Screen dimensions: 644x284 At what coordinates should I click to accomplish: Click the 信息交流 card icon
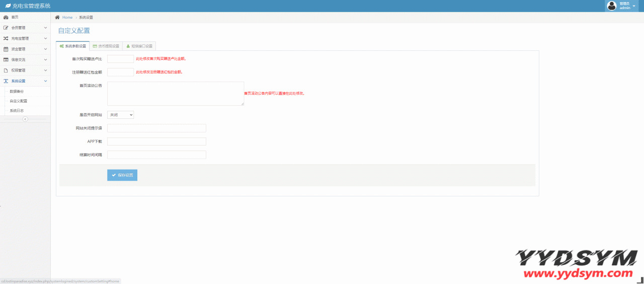pyautogui.click(x=6, y=59)
